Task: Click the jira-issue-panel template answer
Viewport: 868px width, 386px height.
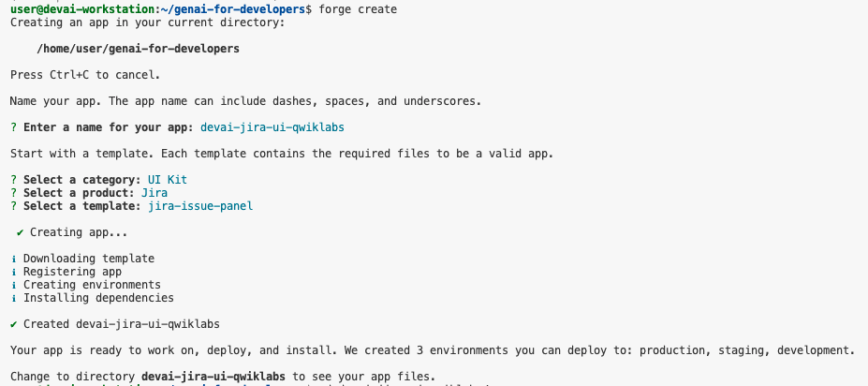Action: (x=200, y=205)
